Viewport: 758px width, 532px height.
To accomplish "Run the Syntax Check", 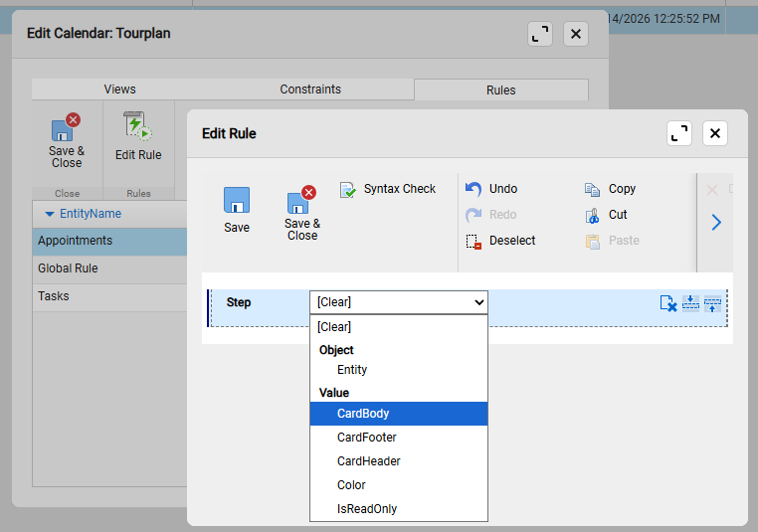I will tap(388, 189).
